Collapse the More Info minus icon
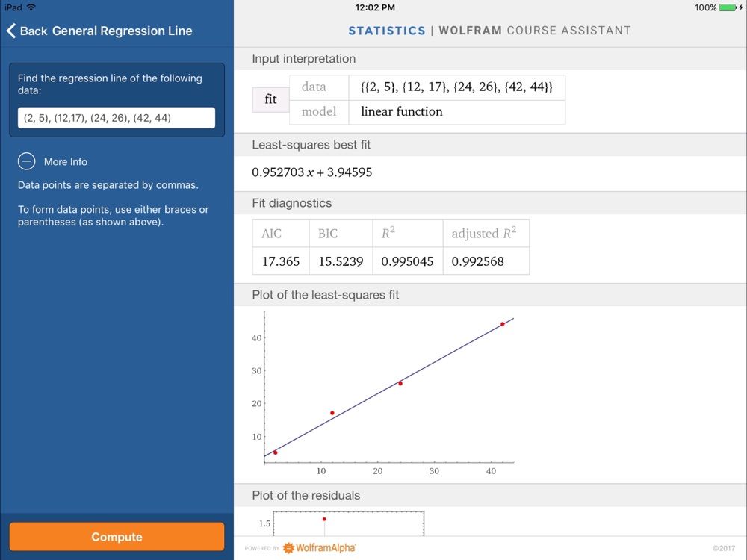 pos(27,161)
